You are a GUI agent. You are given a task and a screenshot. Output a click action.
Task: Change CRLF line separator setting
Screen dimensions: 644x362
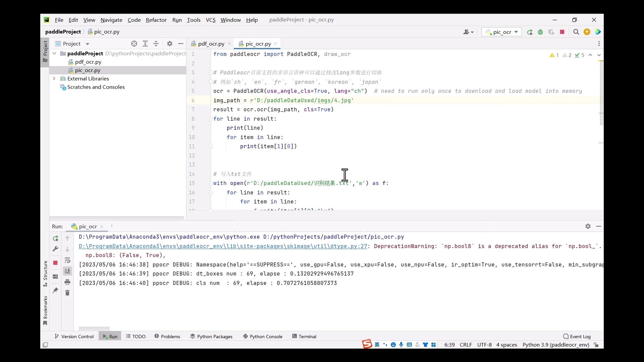[466, 345]
